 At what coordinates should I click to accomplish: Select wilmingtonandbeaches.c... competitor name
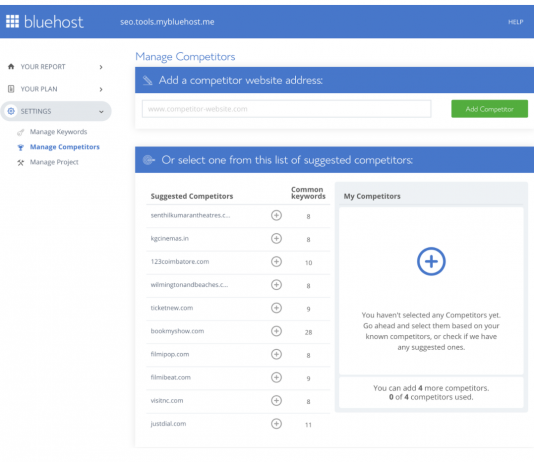pyautogui.click(x=189, y=285)
